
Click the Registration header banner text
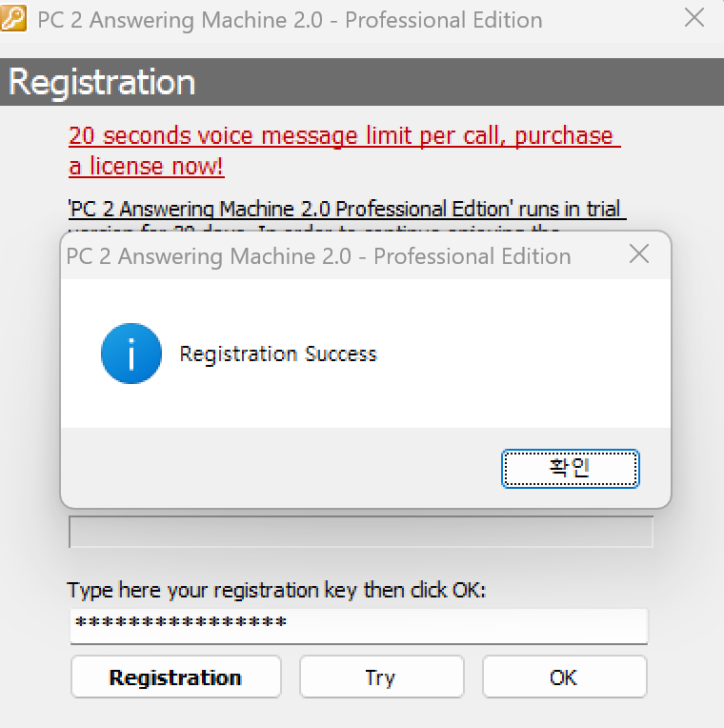[x=102, y=82]
